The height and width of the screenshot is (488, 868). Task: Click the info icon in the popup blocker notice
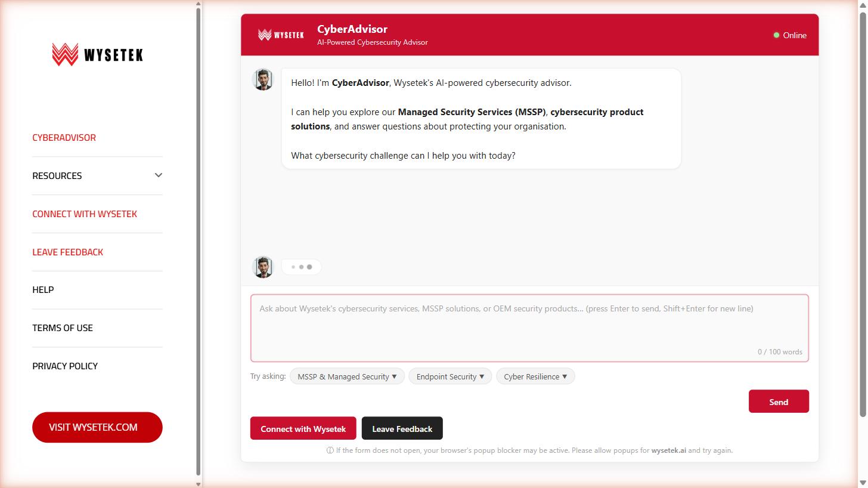329,450
